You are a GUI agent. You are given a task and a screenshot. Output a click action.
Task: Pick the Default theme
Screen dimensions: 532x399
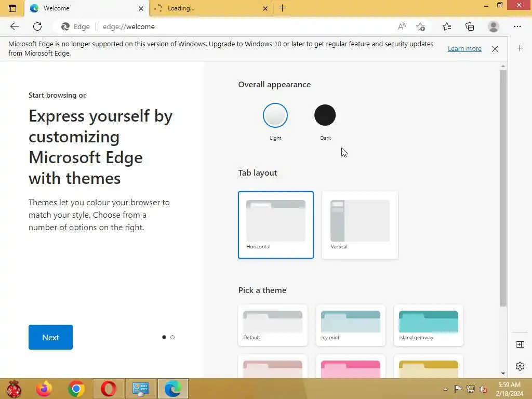(x=273, y=325)
